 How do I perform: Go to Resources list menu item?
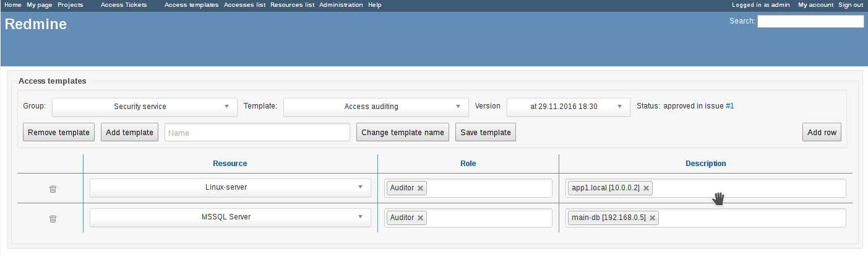tap(292, 5)
